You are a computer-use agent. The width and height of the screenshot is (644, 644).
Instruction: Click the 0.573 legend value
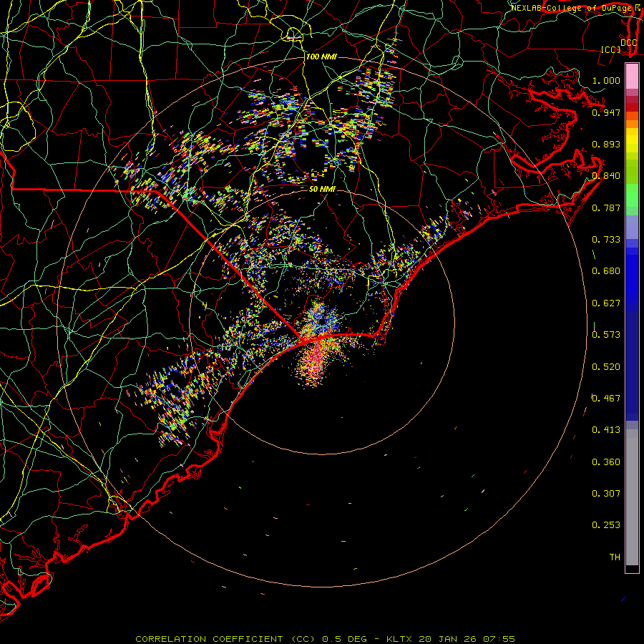point(606,335)
